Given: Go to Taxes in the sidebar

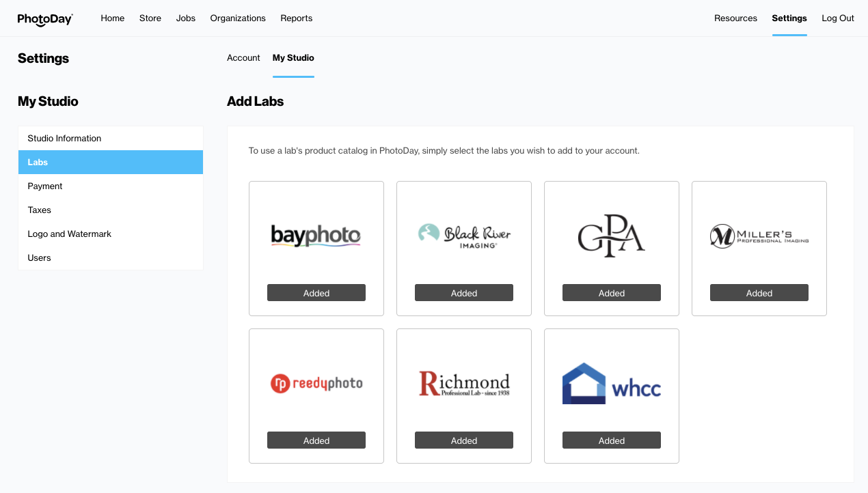Looking at the screenshot, I should [x=111, y=210].
